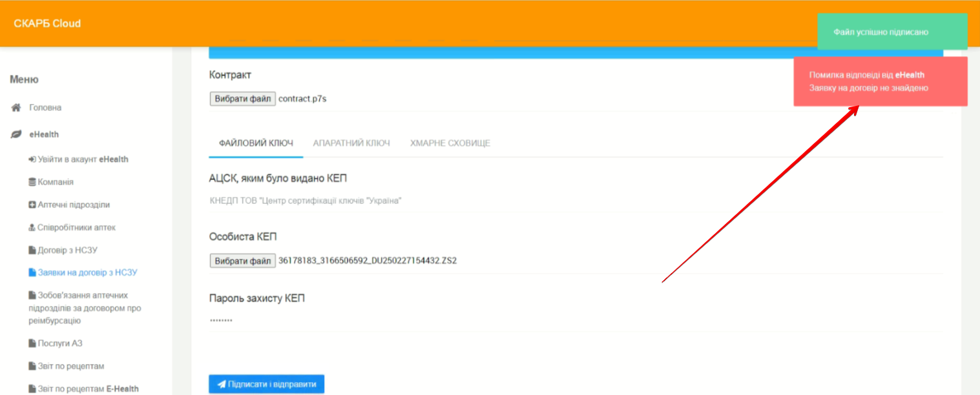The width and height of the screenshot is (980, 395).
Task: Click the plus icon beside Аптечні підрозділи
Action: point(32,205)
